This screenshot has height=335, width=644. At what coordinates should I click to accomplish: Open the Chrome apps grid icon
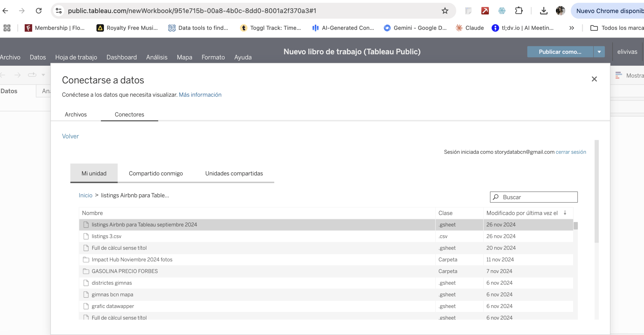(x=7, y=28)
